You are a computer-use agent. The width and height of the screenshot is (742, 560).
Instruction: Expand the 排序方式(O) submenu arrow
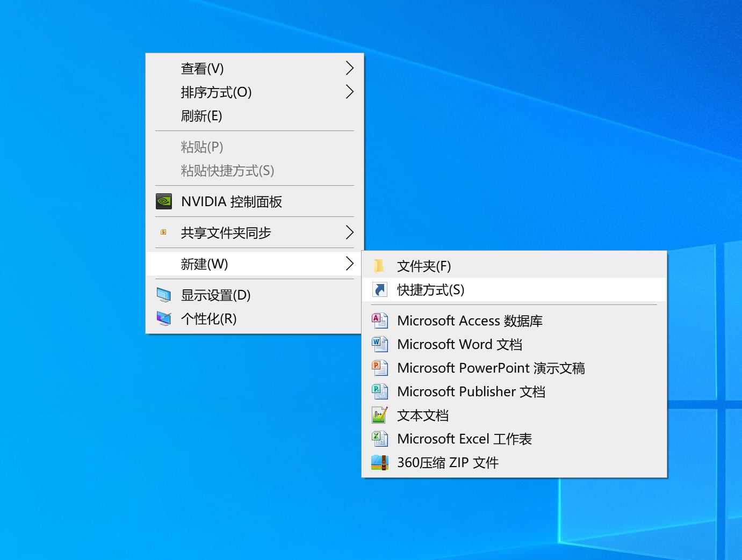pyautogui.click(x=349, y=92)
